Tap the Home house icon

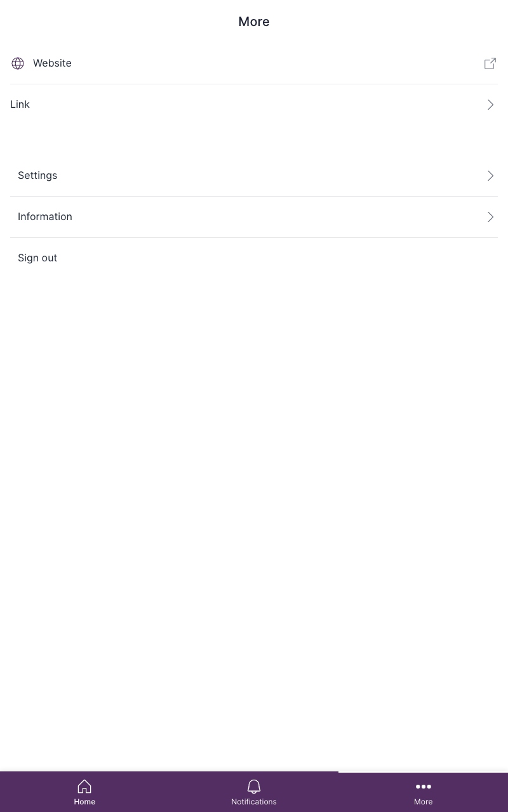pos(84,787)
